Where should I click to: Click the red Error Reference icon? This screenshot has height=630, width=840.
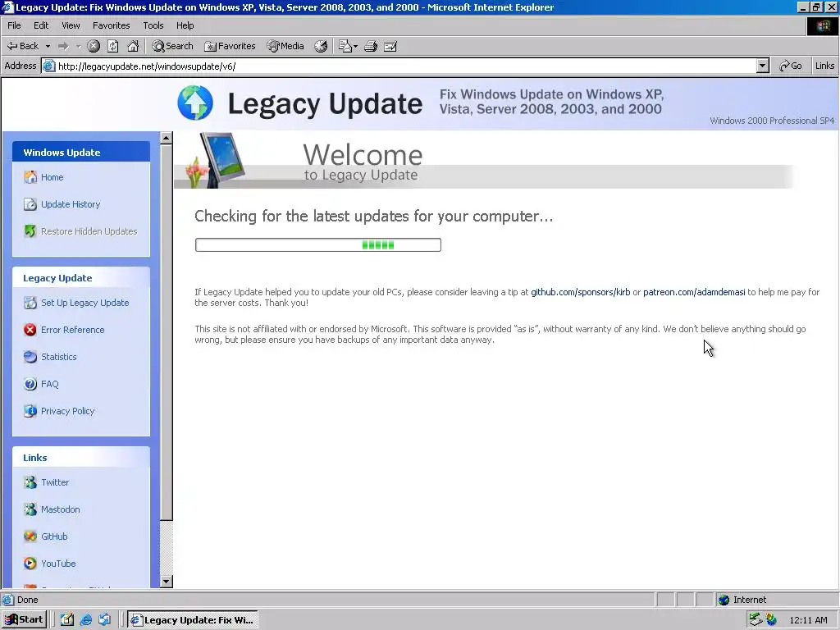click(30, 330)
